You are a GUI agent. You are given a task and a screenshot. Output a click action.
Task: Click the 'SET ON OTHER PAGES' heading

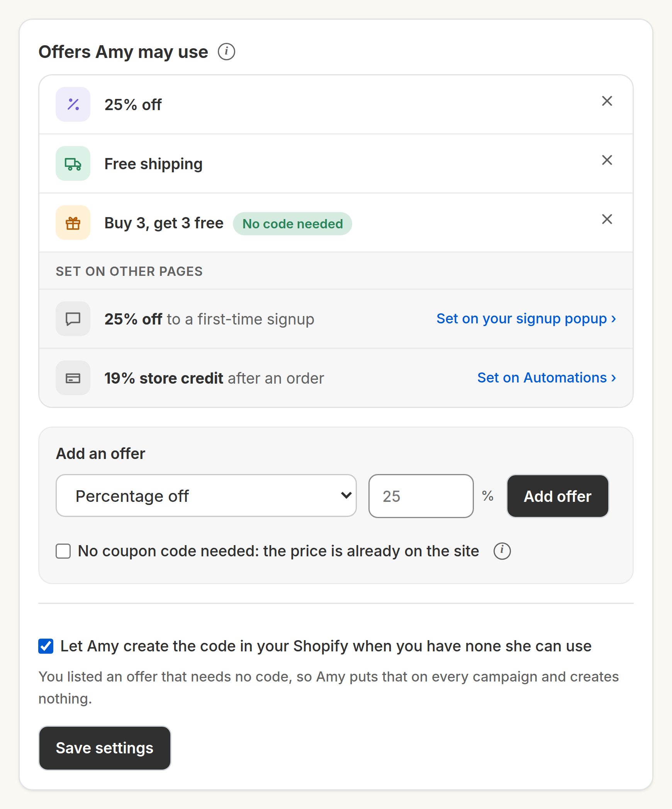pyautogui.click(x=129, y=271)
